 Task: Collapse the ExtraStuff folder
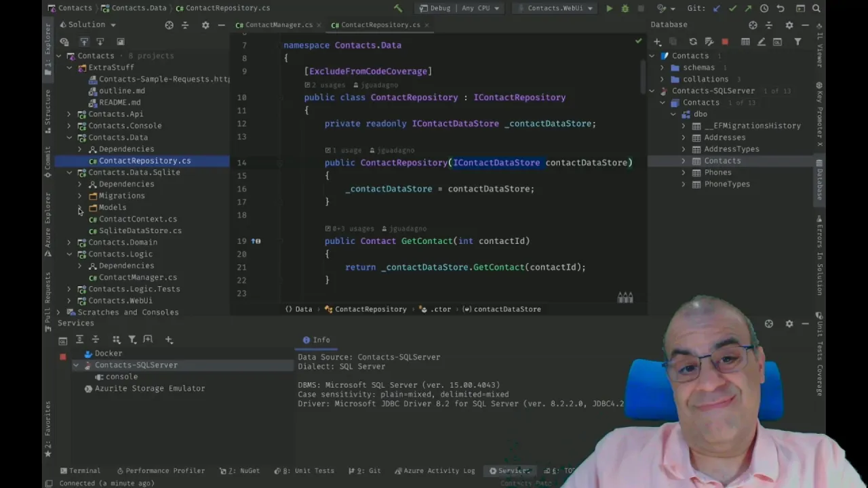68,67
